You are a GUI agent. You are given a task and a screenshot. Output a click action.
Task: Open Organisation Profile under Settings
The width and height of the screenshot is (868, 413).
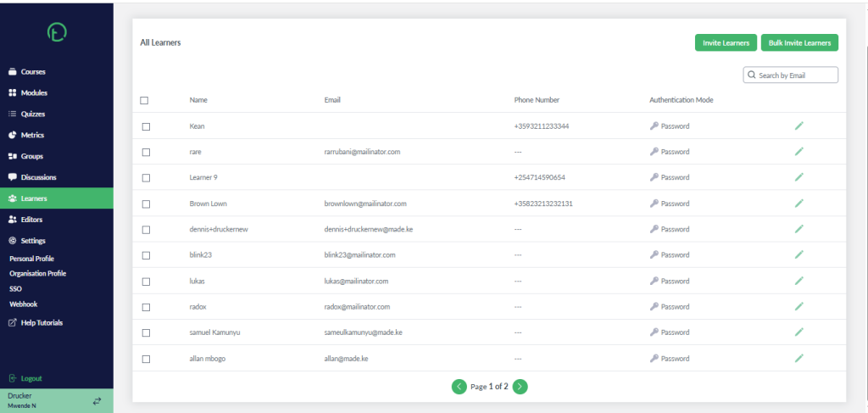click(37, 273)
